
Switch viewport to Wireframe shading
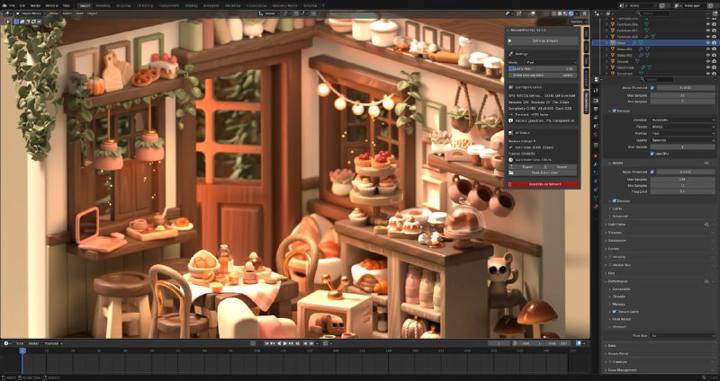[x=554, y=13]
